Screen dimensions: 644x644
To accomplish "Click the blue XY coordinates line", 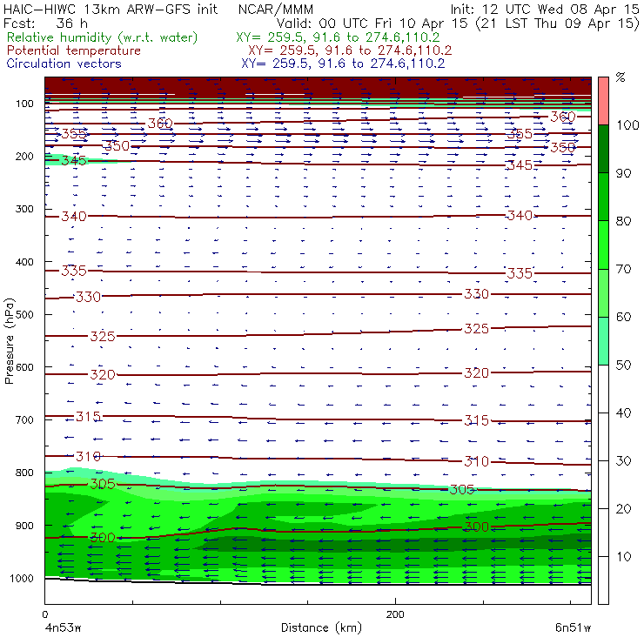I will 343,64.
